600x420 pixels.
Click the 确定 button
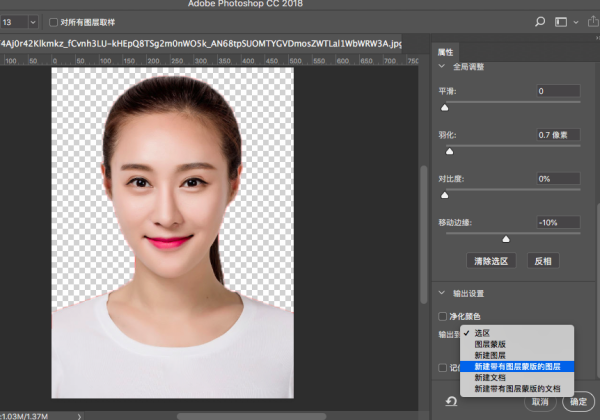tap(578, 402)
